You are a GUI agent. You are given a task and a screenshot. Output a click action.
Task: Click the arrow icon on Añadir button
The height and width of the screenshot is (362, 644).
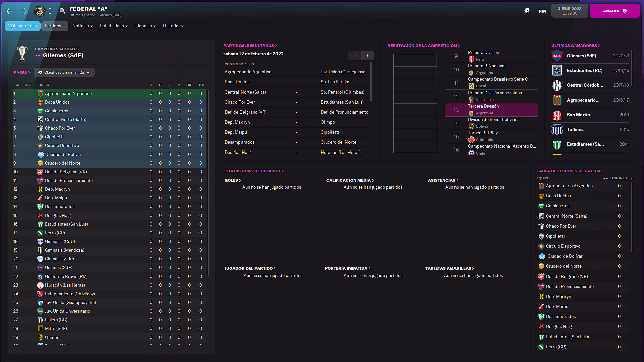point(625,11)
